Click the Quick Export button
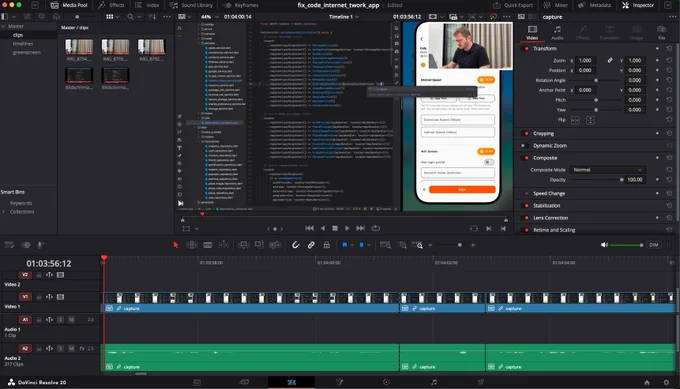 pos(513,5)
